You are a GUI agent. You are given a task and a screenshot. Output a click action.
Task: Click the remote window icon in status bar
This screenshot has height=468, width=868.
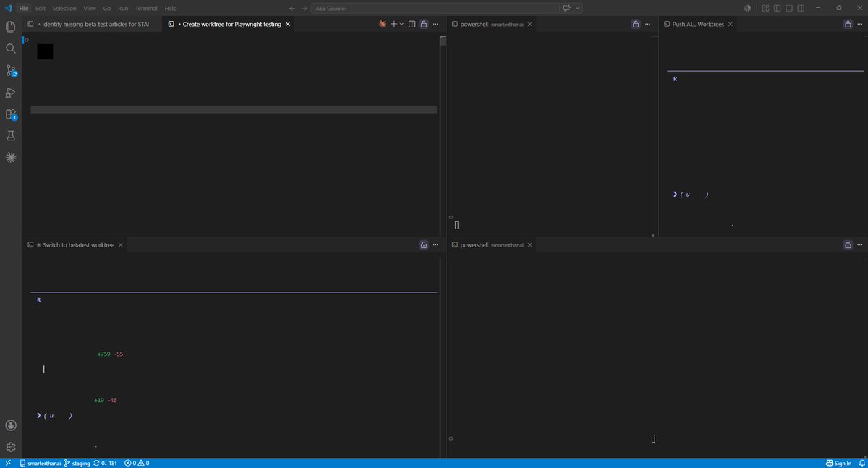click(7, 463)
